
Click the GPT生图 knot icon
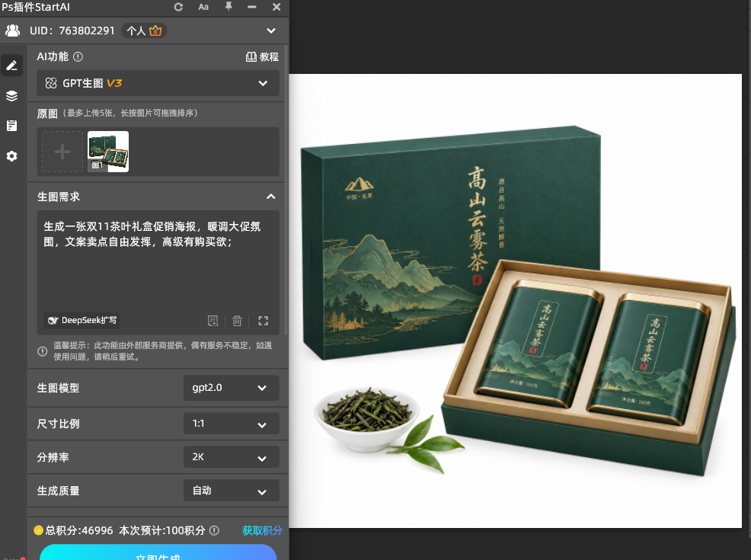coord(51,83)
